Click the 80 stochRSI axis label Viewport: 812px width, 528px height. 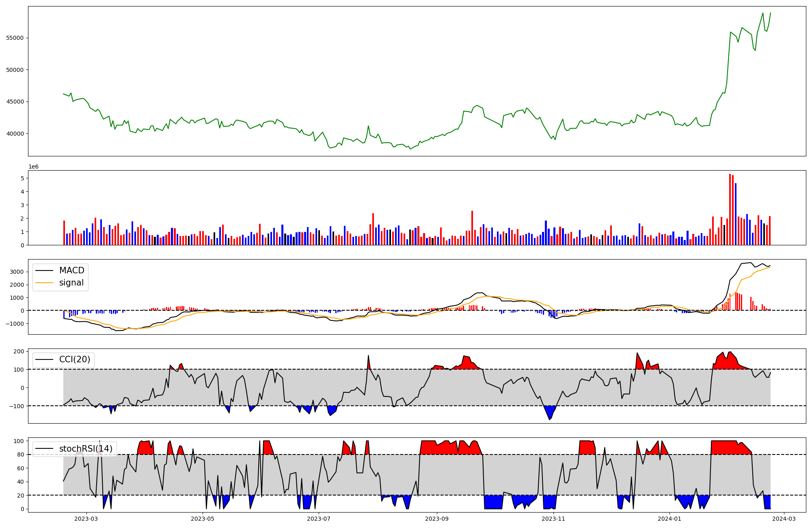[20, 454]
